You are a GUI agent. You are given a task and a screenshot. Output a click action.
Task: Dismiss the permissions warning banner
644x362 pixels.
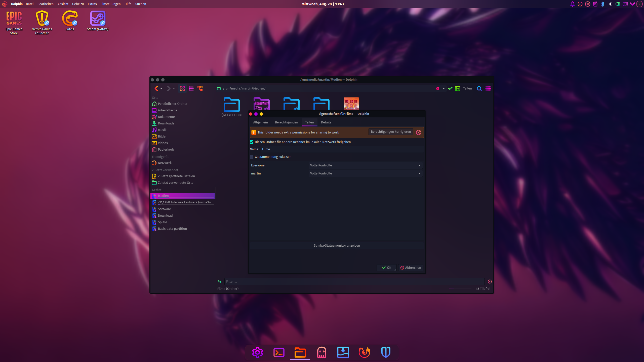tap(419, 132)
